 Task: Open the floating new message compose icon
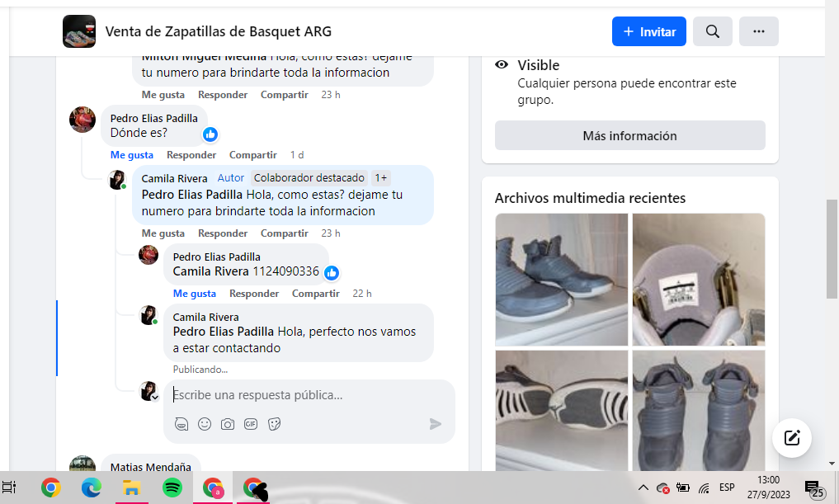792,438
